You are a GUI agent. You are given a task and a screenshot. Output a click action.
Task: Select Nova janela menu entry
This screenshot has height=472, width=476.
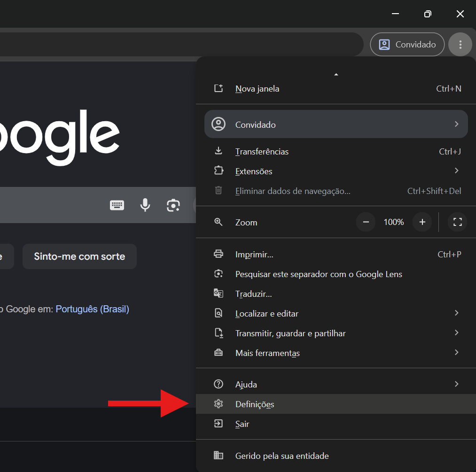336,89
